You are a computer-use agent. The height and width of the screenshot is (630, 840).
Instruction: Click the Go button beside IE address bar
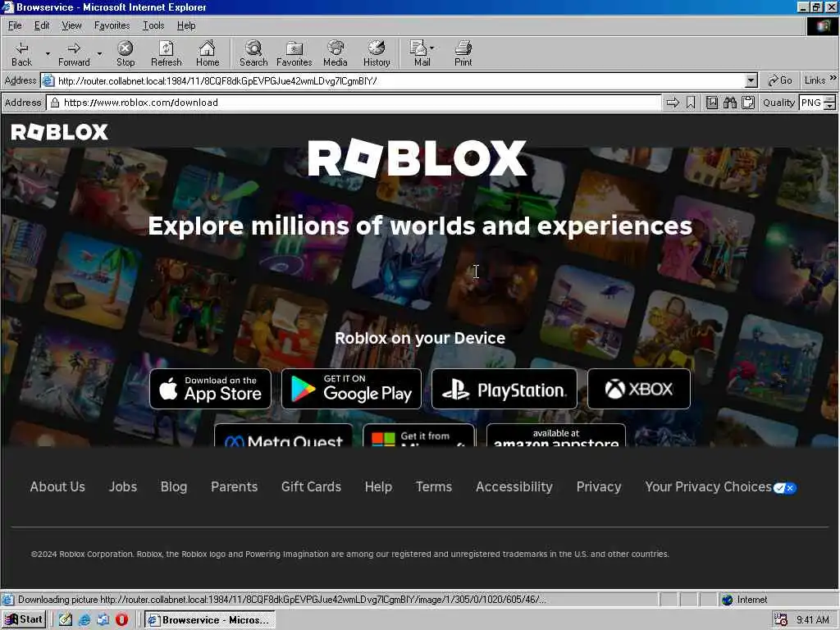coord(780,80)
